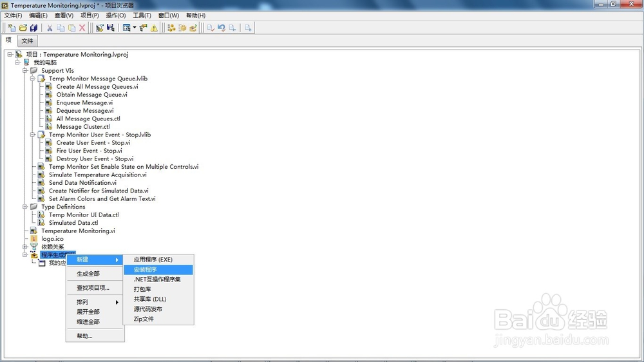The image size is (644, 362).
Task: Collapse Temp Monitor Message Queue.lvlib
Action: pos(32,79)
